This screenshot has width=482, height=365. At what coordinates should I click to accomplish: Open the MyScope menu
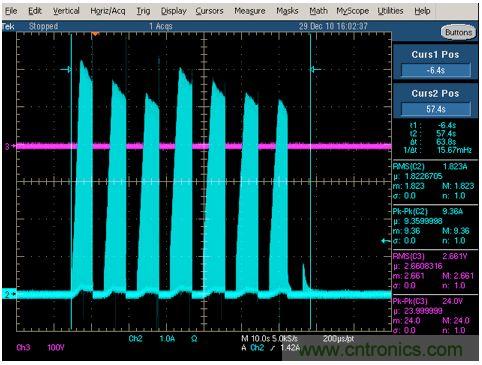point(352,11)
